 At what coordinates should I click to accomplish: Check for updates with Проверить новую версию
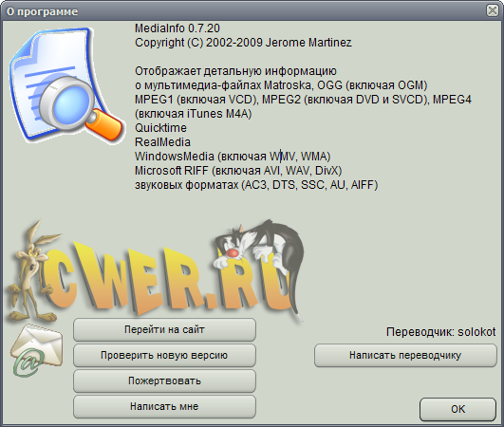pos(164,355)
